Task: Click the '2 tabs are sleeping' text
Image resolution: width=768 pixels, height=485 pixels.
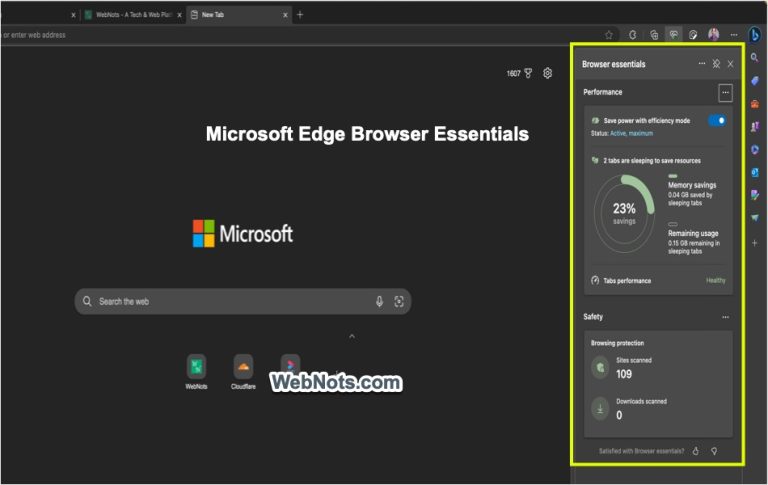Action: pyautogui.click(x=652, y=161)
